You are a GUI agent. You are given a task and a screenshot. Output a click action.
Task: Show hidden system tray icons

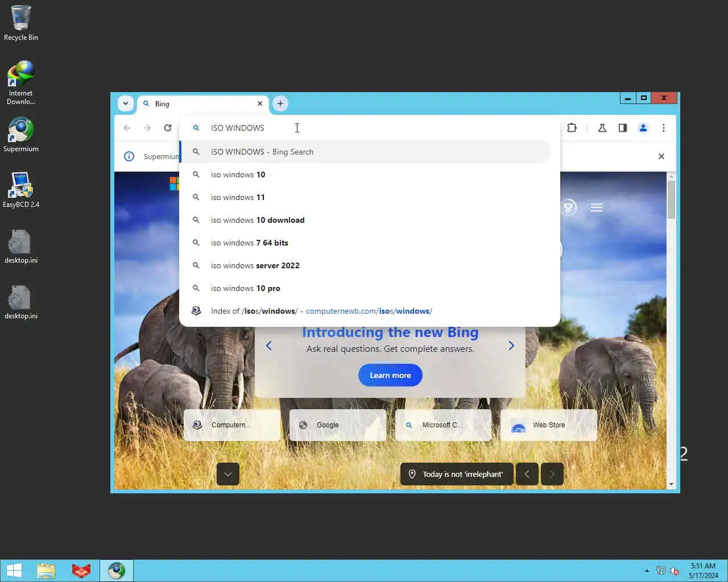647,571
